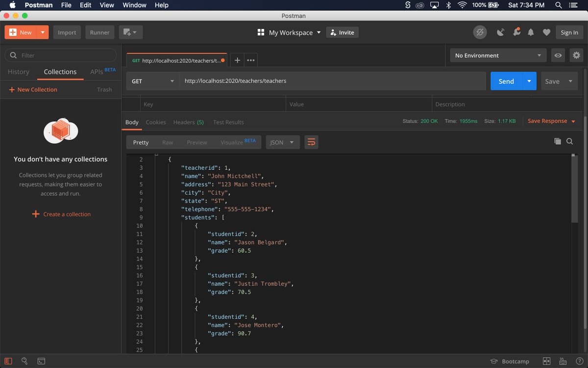This screenshot has width=588, height=368.
Task: Toggle the wrap lines icon in response
Action: (311, 142)
